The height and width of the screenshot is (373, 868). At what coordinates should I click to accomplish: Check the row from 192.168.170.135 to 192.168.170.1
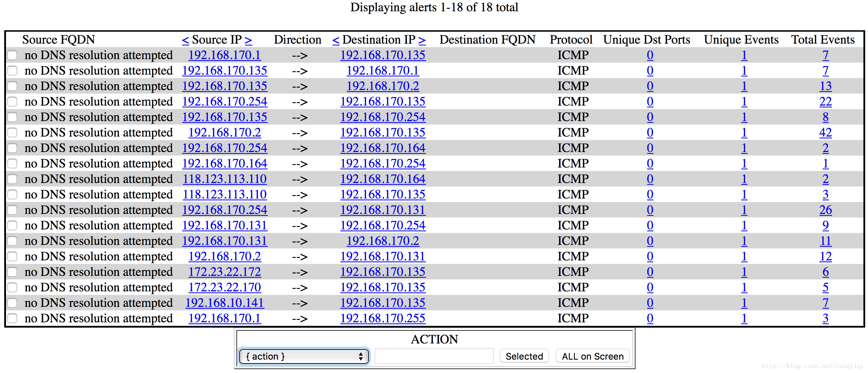coord(12,71)
